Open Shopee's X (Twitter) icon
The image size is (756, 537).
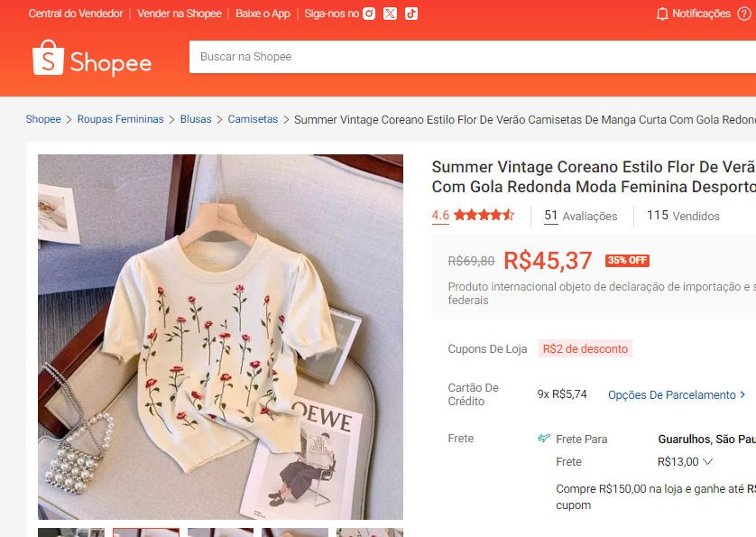point(390,14)
